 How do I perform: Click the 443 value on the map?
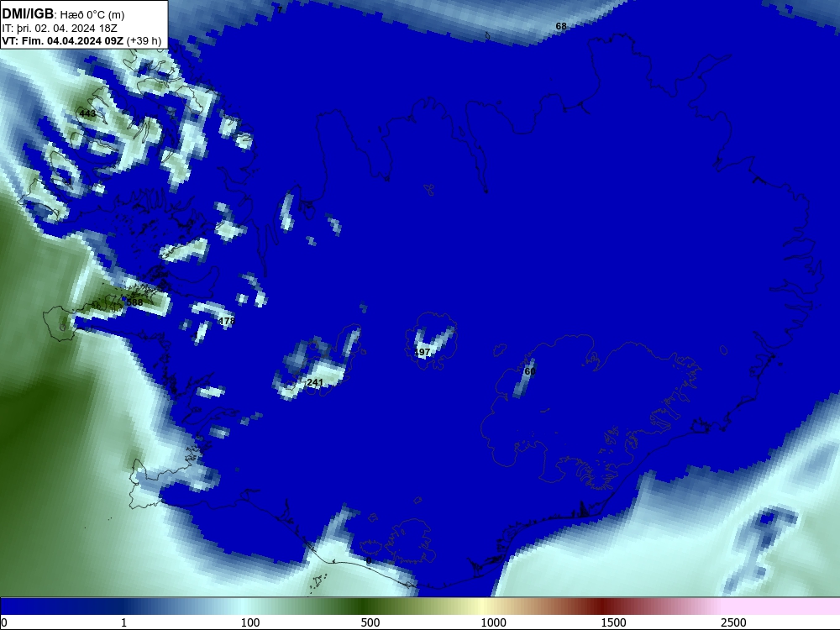87,113
